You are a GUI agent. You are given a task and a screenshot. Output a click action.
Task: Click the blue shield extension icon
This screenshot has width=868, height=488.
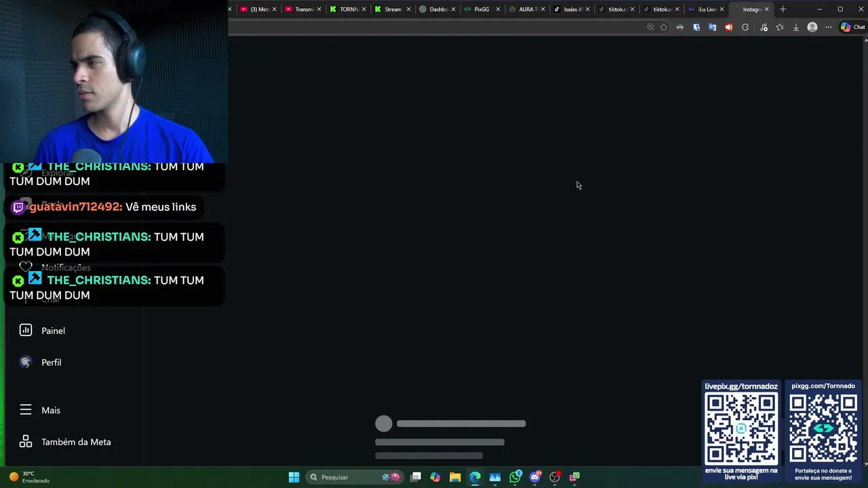pos(696,27)
